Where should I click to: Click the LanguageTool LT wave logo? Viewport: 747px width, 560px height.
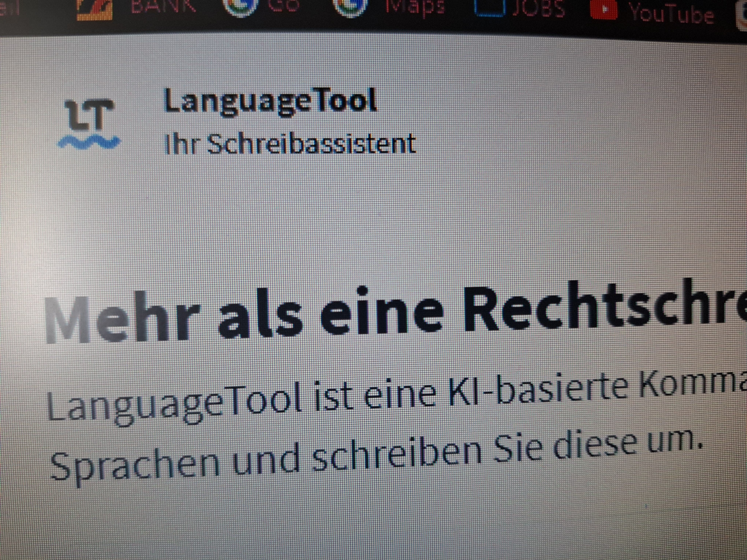coord(89,124)
